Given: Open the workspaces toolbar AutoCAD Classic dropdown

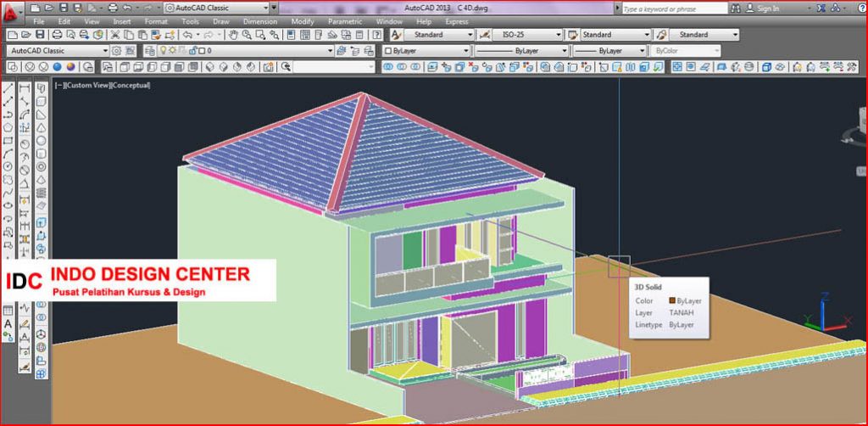Looking at the screenshot, I should pos(105,50).
